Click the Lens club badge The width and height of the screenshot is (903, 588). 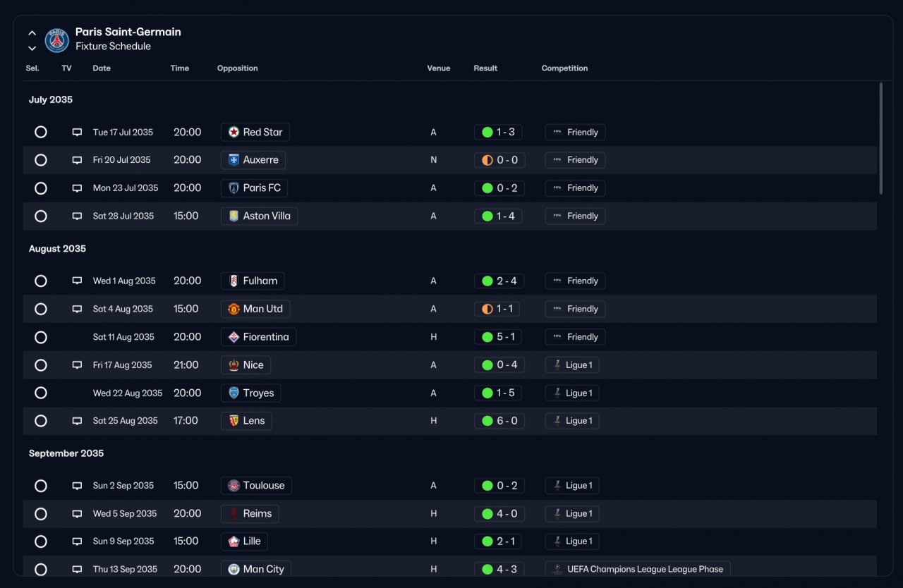[234, 421]
